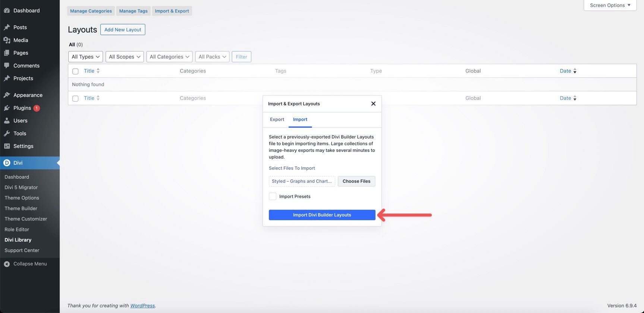The image size is (644, 313).
Task: Click the 'Version 6.9.4' footer text
Action: click(622, 306)
